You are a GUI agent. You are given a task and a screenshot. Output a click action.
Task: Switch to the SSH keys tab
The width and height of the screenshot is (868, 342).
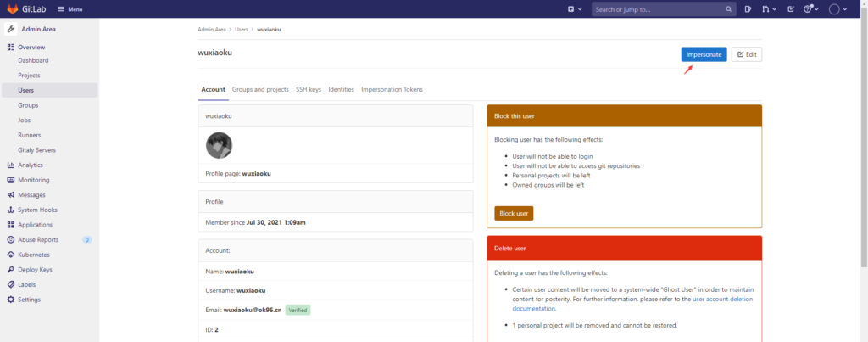tap(308, 89)
